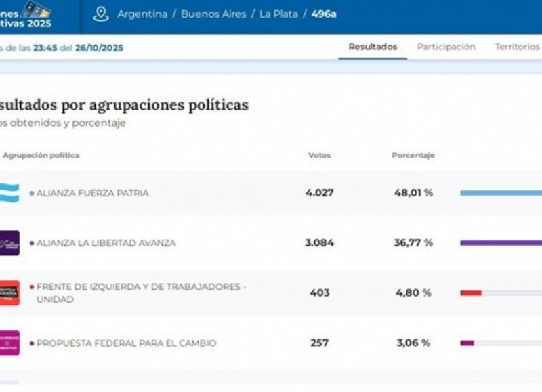Select the ALIANZA LA LIBERTAD AVANZA row name
Image resolution: width=542 pixels, height=392 pixels.
106,243
